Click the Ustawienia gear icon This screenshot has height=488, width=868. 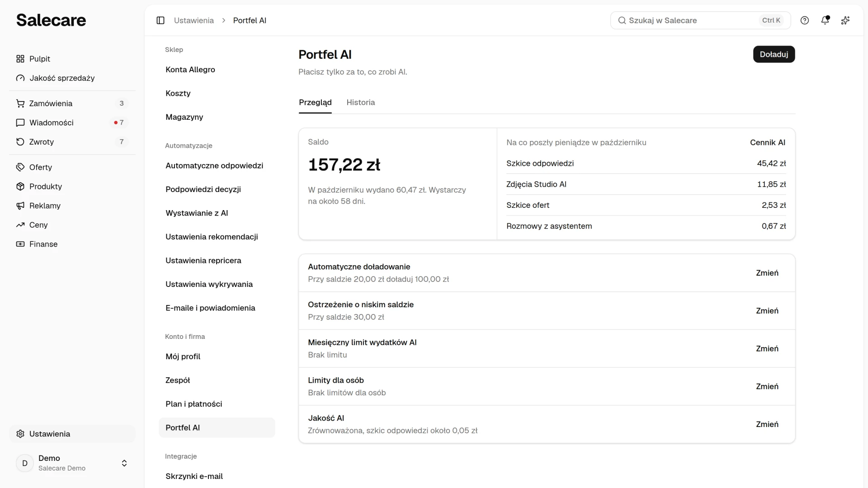20,434
